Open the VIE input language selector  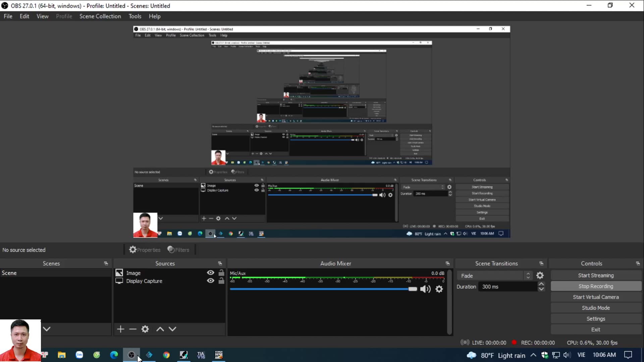pyautogui.click(x=581, y=355)
